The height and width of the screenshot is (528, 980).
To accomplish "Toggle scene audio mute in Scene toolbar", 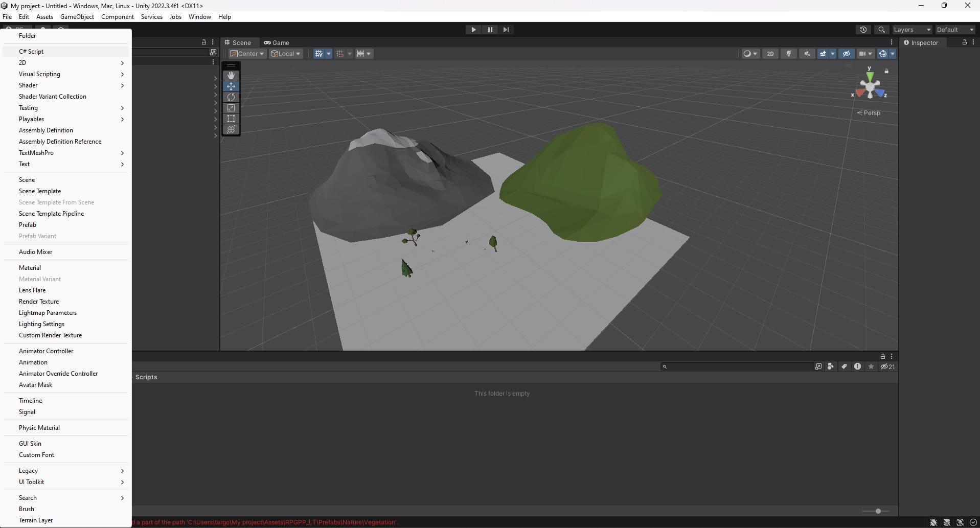I will 807,54.
